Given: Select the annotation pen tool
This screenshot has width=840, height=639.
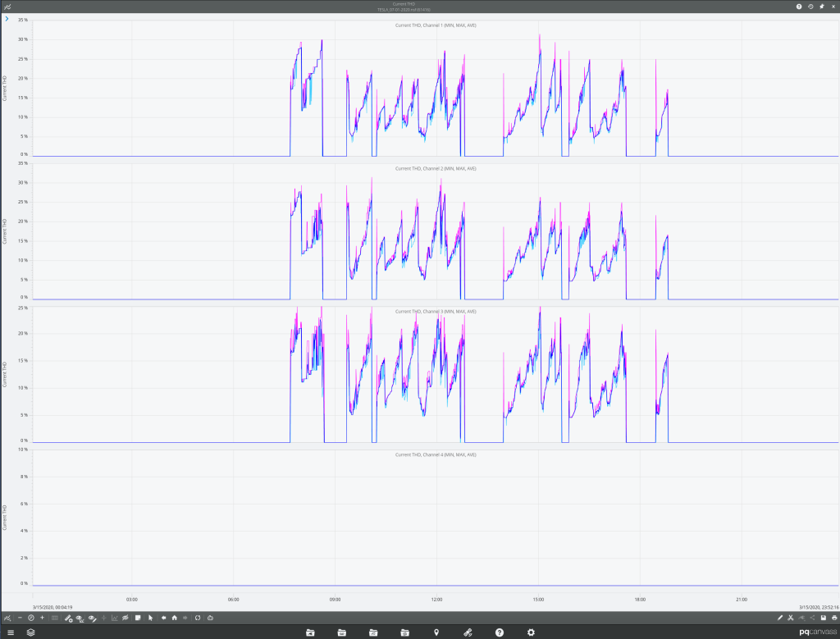Looking at the screenshot, I should (67, 618).
